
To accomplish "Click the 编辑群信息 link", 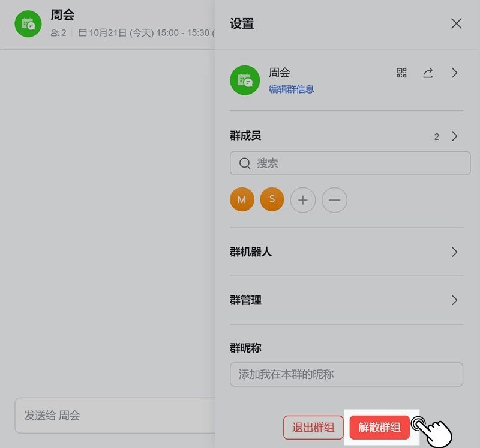I will (x=292, y=89).
